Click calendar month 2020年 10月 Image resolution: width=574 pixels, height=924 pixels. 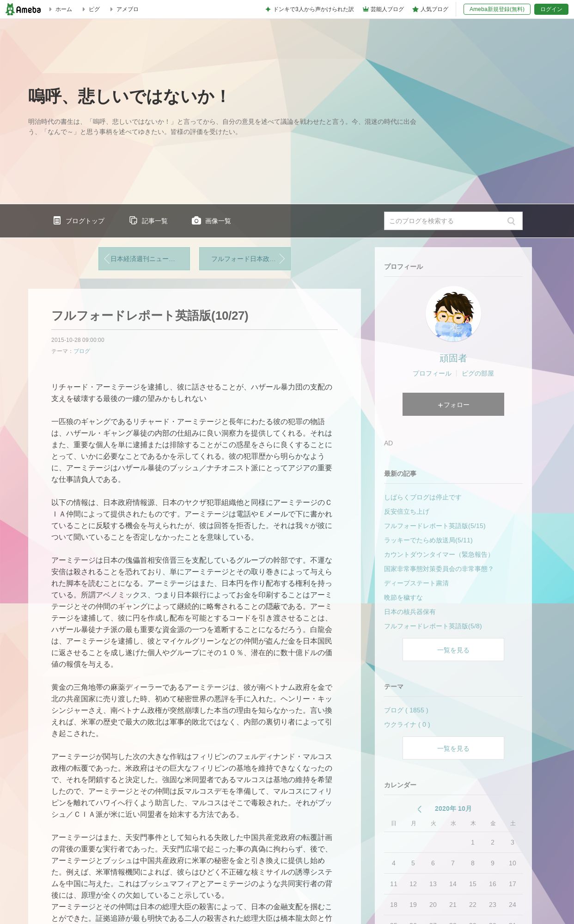click(453, 808)
